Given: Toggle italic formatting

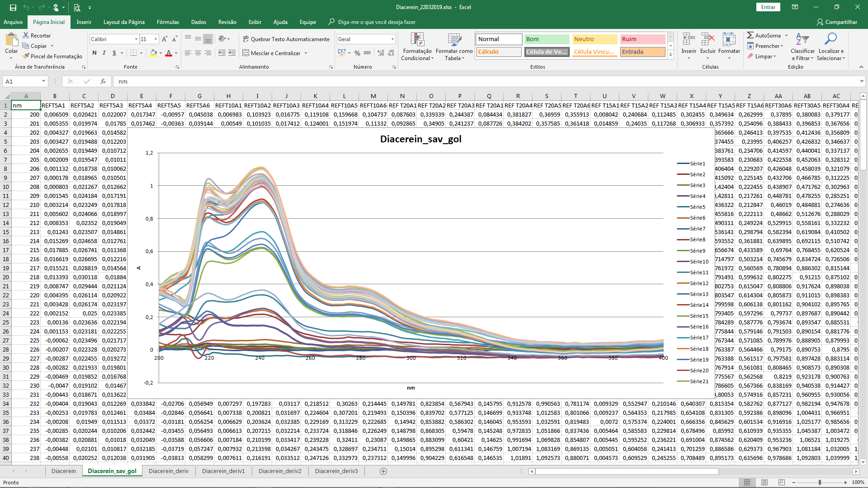Looking at the screenshot, I should pos(104,53).
